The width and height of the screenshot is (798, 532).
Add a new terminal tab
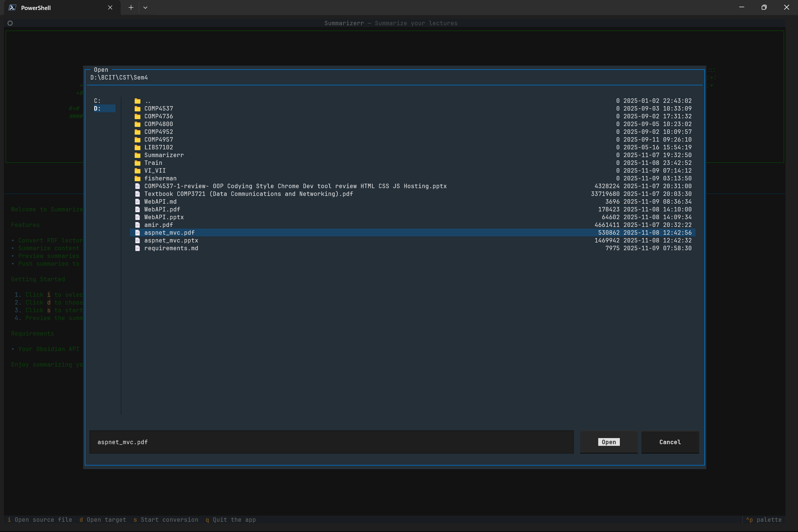pos(131,7)
